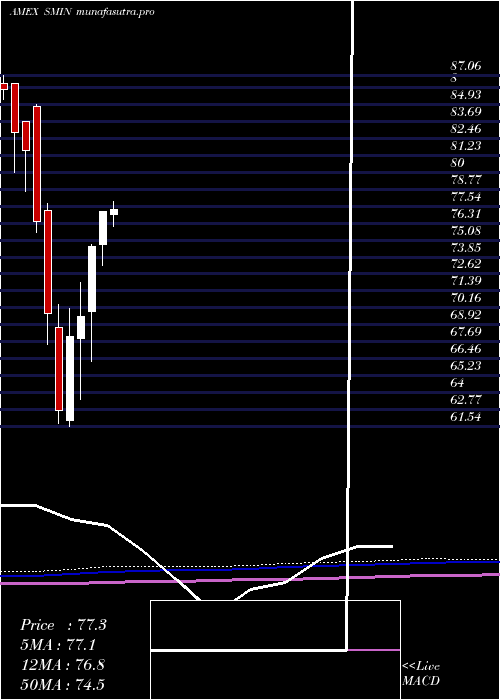The width and height of the screenshot is (500, 700).
Task: Click the 66.46 price axis label
Action: (x=466, y=349)
